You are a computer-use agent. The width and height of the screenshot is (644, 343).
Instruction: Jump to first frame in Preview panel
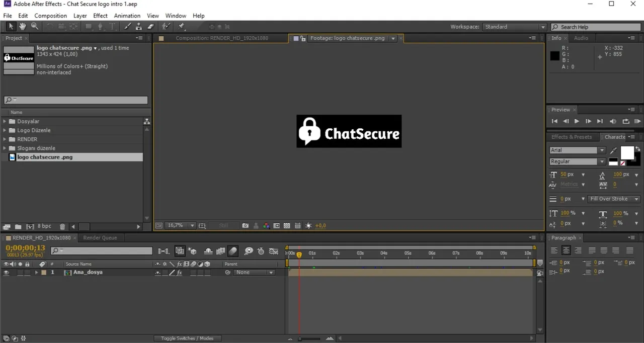pyautogui.click(x=554, y=121)
